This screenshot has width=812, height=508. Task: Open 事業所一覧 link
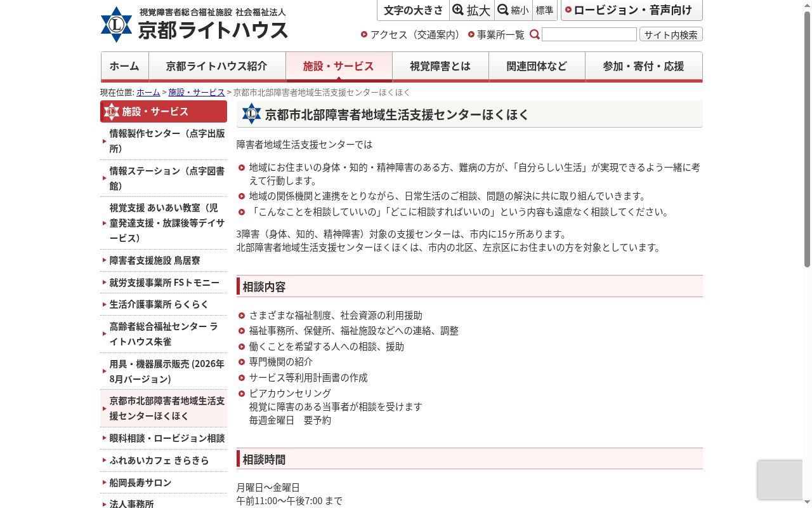[496, 34]
